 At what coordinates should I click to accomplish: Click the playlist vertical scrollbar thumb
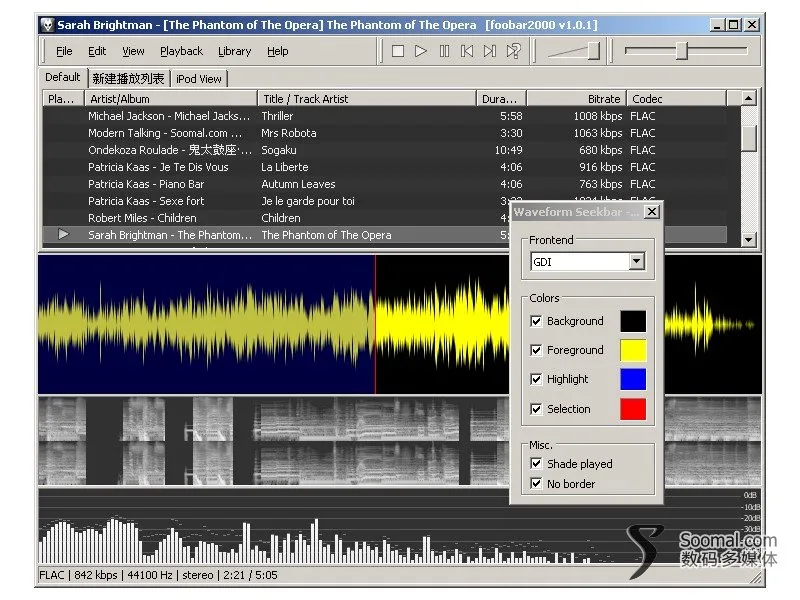point(748,138)
